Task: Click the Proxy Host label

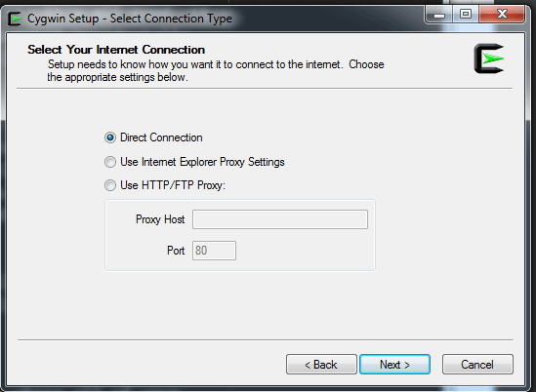Action: [x=160, y=219]
